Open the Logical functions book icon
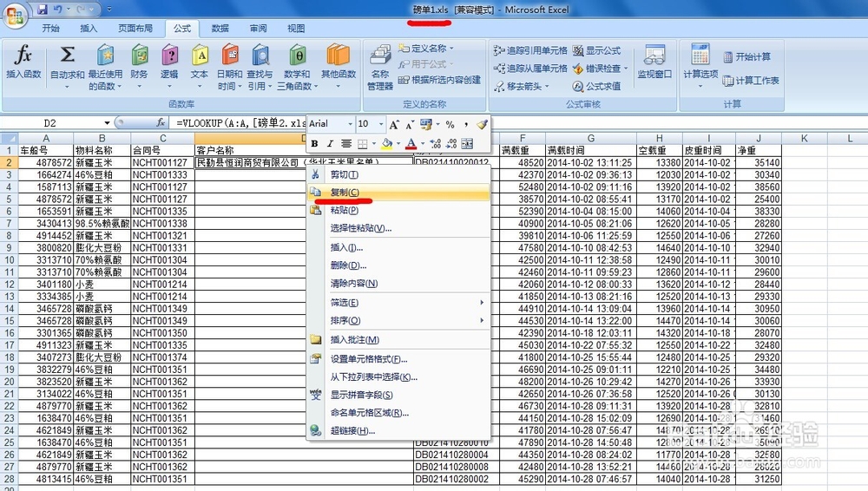The height and width of the screenshot is (491, 868). click(x=169, y=56)
